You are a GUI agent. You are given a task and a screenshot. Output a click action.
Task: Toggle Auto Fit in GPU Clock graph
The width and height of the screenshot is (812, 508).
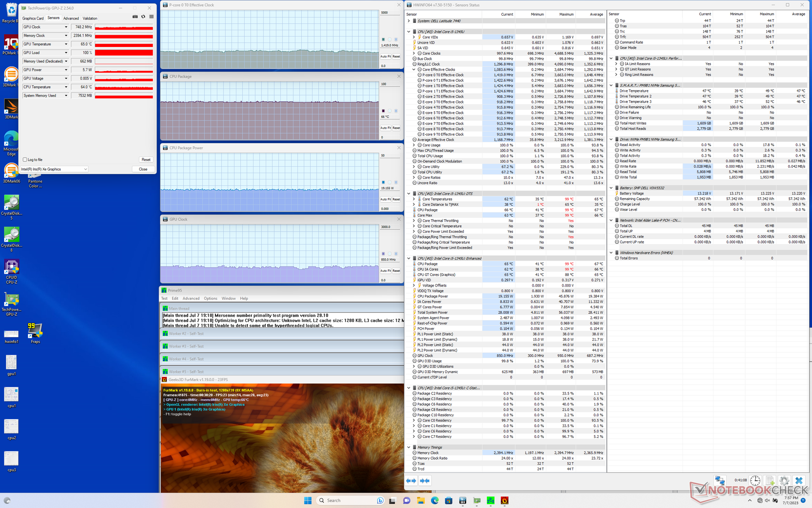(385, 271)
